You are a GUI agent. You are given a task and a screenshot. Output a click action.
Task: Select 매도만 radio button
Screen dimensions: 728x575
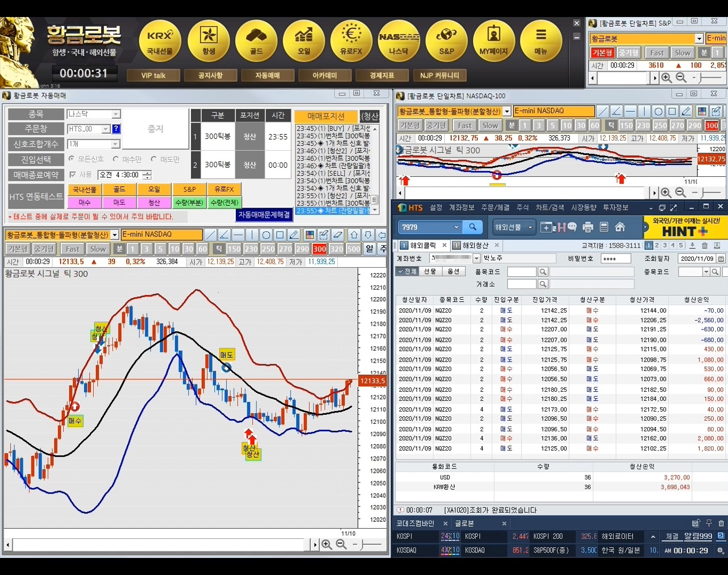[154, 159]
